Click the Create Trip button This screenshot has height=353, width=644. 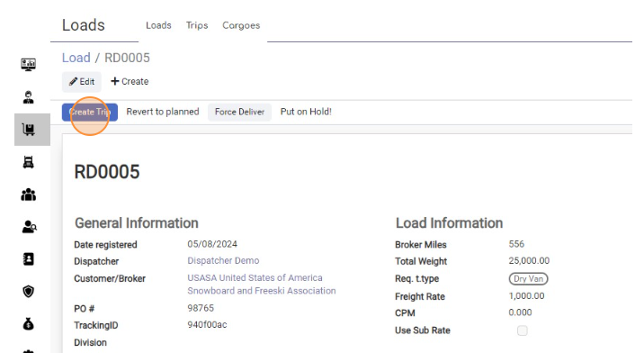90,112
